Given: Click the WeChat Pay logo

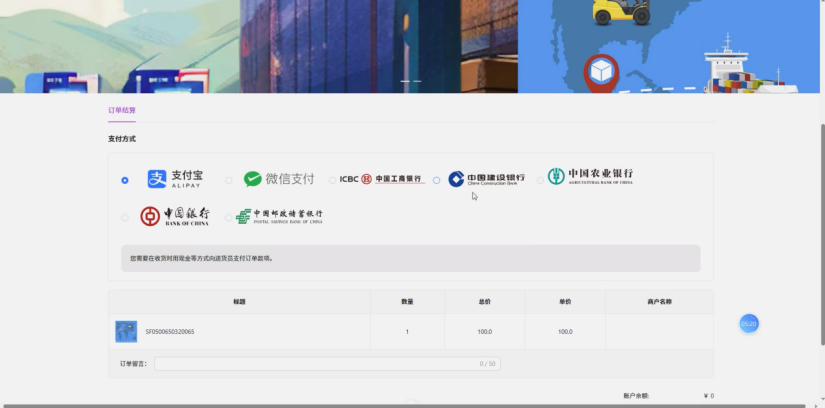Looking at the screenshot, I should coord(279,179).
